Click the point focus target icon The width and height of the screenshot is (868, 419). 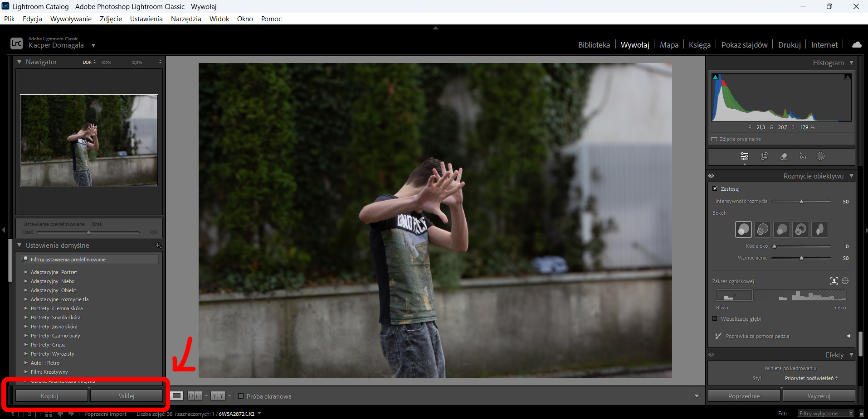(x=845, y=281)
